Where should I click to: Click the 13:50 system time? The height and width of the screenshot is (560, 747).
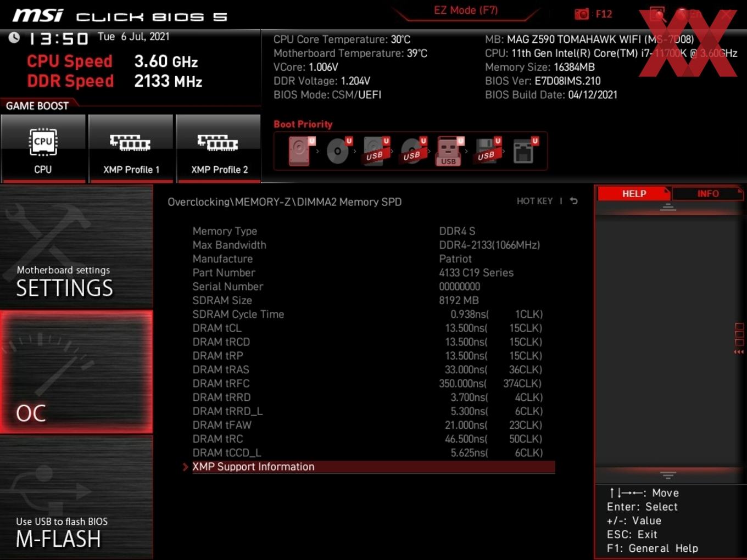pos(58,38)
